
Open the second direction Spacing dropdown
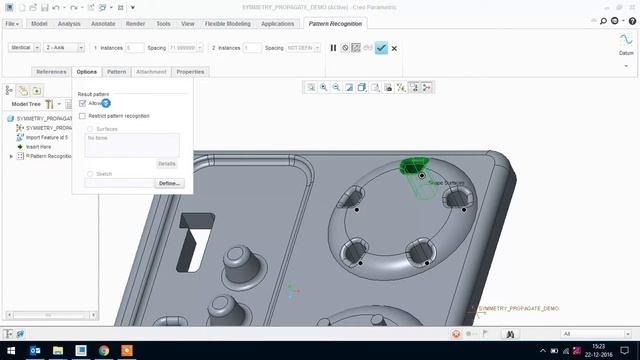[x=317, y=48]
